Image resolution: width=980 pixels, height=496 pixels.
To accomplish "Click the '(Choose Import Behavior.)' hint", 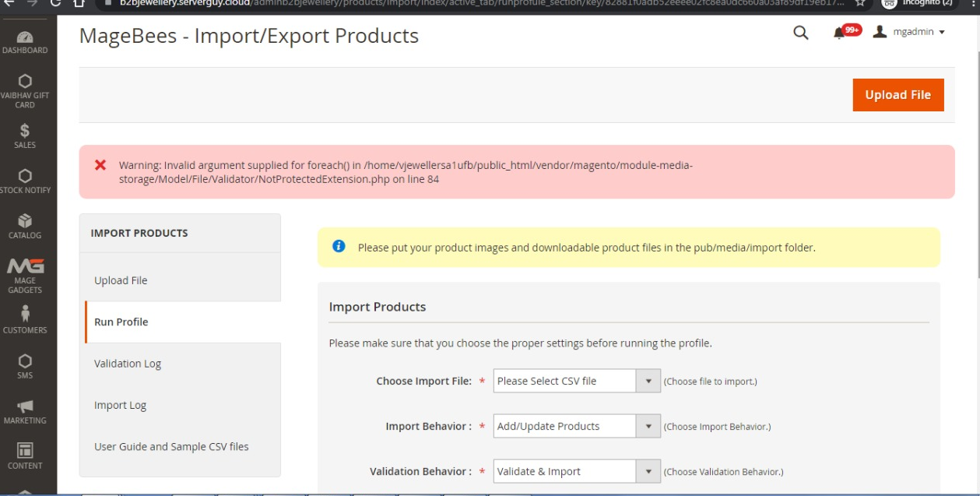I will [717, 427].
